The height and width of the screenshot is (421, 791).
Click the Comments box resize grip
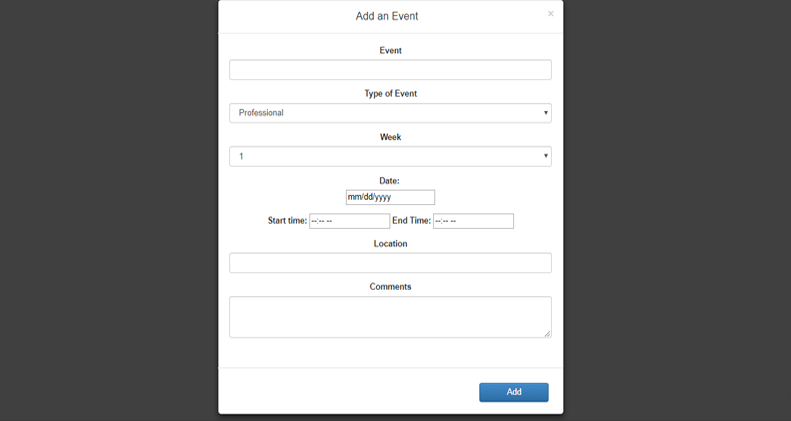point(547,333)
